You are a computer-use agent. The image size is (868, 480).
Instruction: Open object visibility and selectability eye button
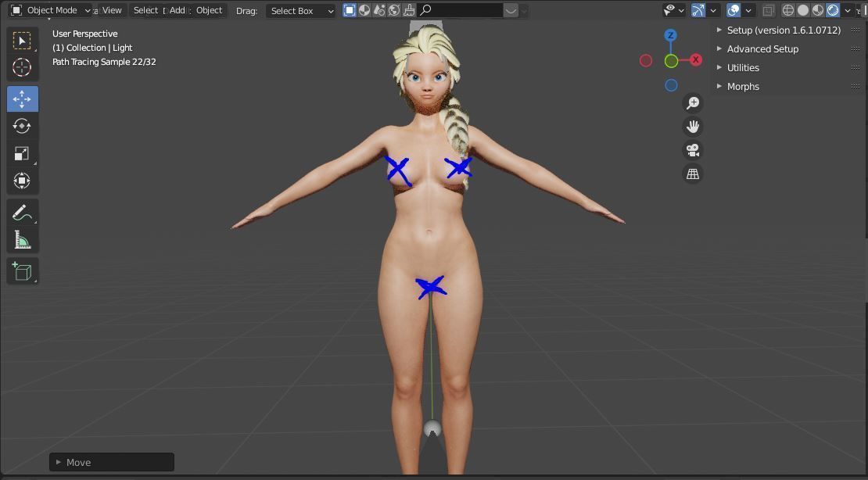pyautogui.click(x=674, y=10)
